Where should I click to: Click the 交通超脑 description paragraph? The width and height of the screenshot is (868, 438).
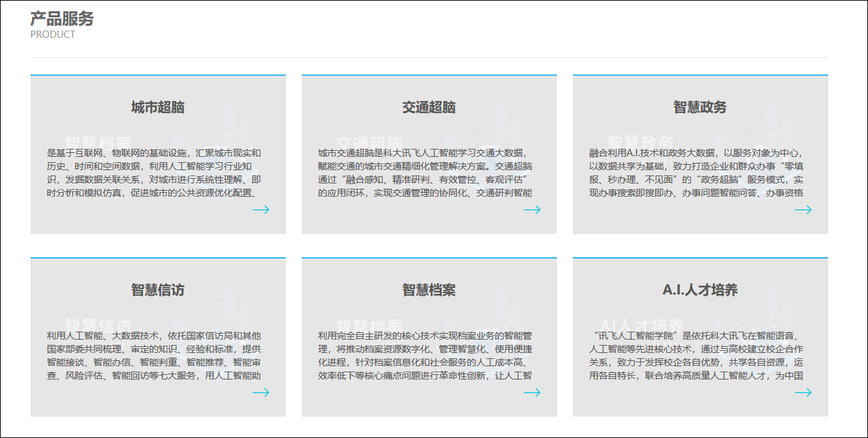coord(429,169)
